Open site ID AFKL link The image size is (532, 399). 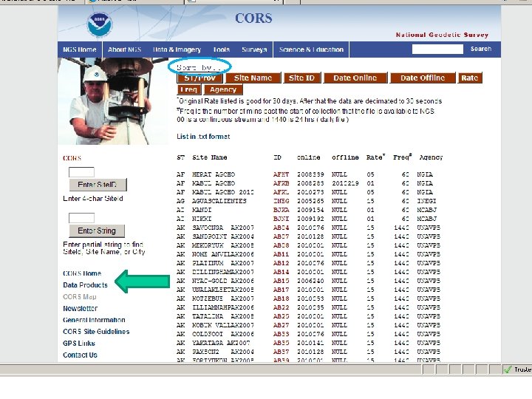281,192
